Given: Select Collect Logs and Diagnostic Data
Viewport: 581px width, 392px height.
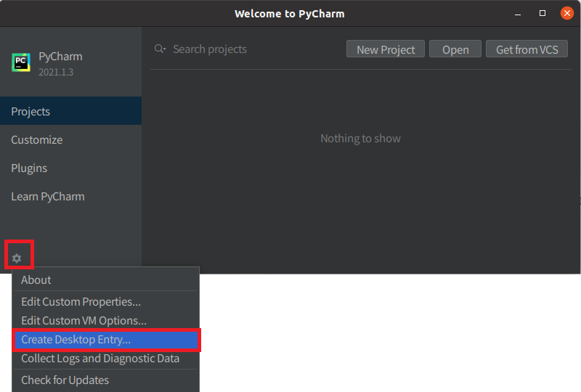Looking at the screenshot, I should (105, 359).
